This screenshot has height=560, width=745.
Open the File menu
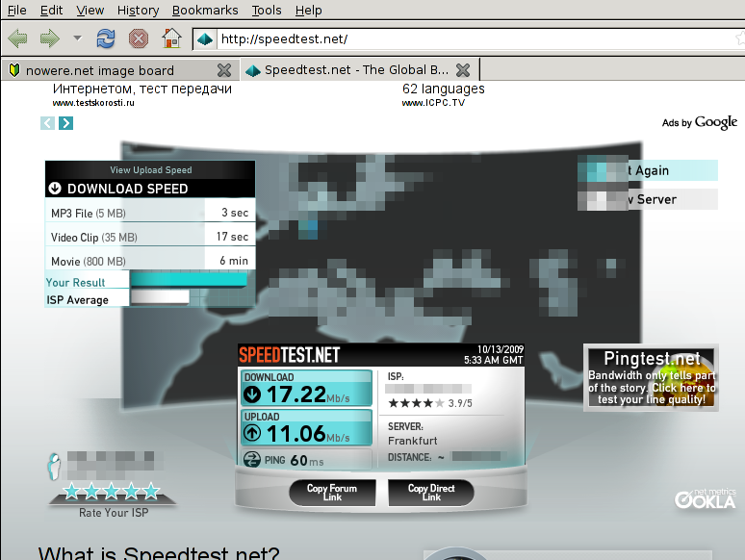(17, 10)
